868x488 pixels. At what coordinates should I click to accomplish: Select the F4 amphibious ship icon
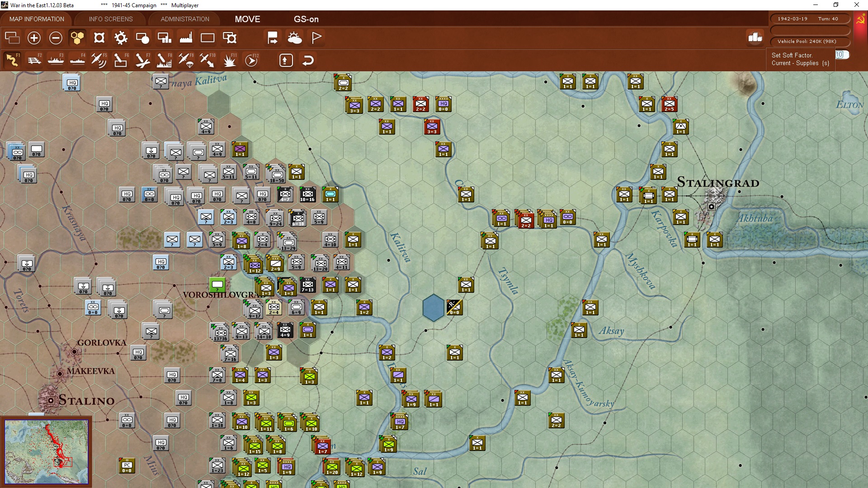click(x=77, y=60)
